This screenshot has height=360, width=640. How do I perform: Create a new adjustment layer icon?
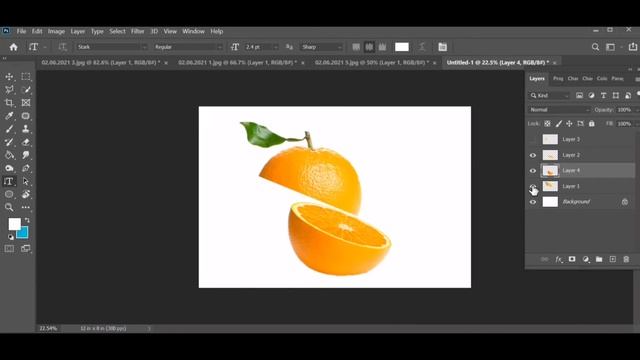586,259
